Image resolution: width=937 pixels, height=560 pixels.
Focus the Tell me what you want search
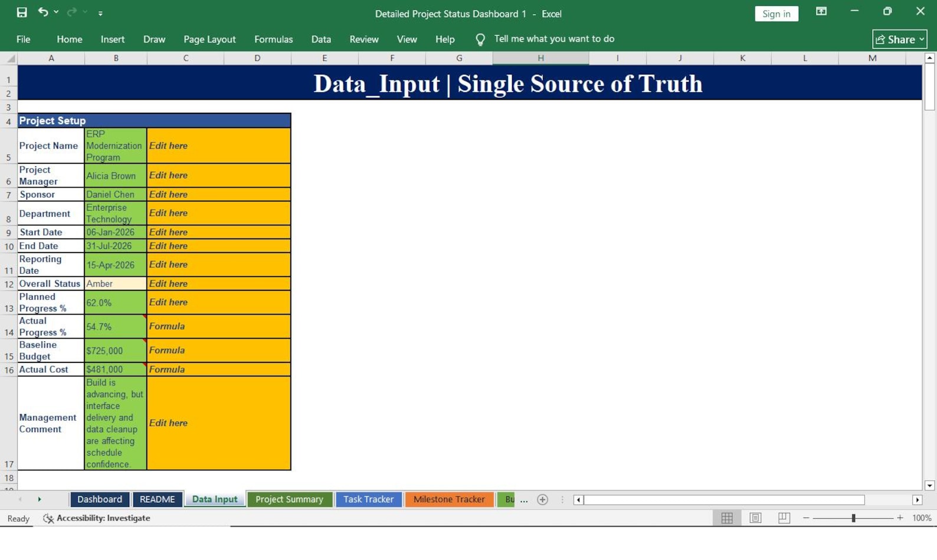[x=554, y=39]
